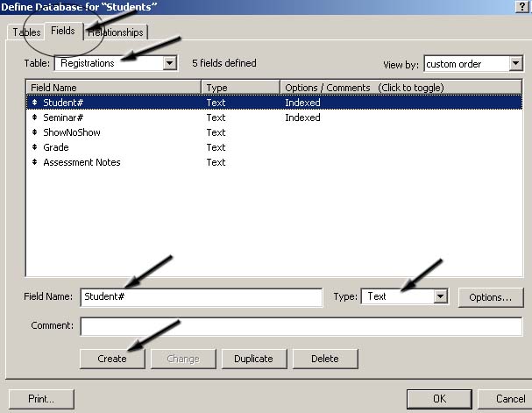
Task: Click the reorder handle beside Grade field
Action: [34, 147]
